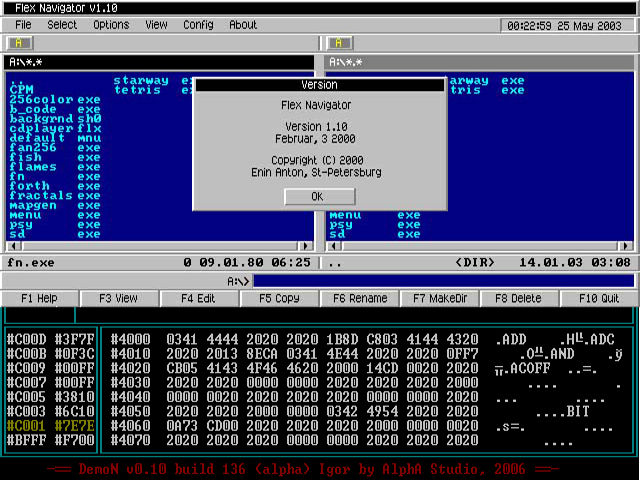
Task: Select menu exe in left panel
Action: (55, 215)
